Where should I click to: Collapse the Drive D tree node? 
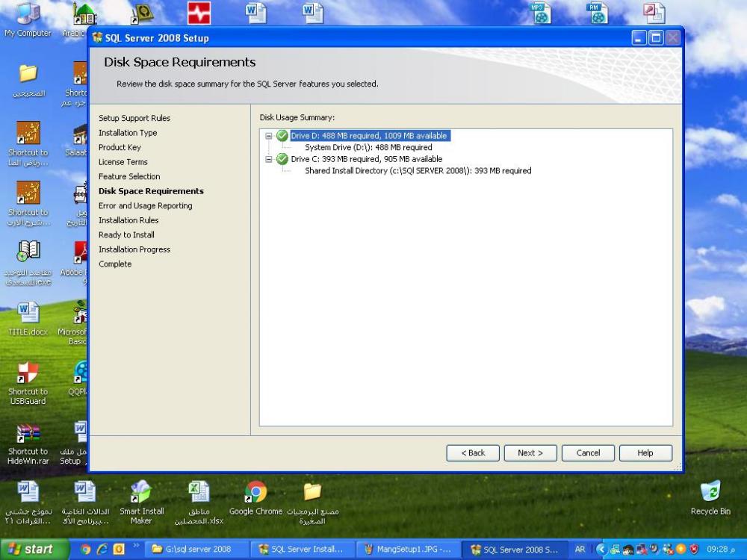click(x=269, y=136)
